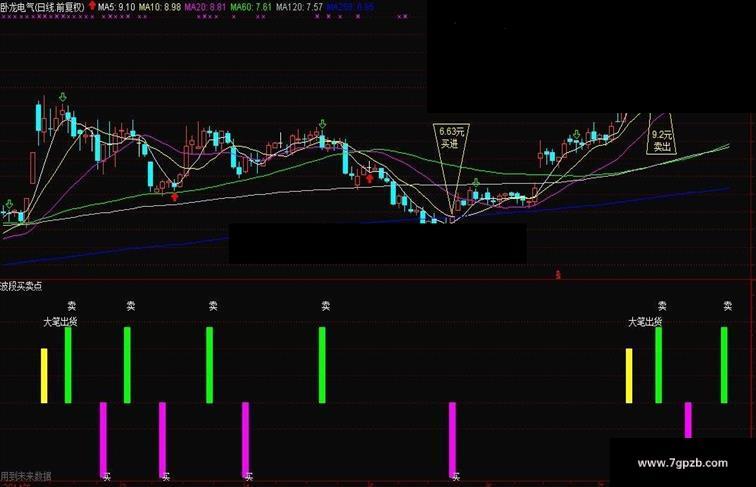Open the 波段买卖点 indicator label
This screenshot has height=487, width=756.
pos(21,286)
